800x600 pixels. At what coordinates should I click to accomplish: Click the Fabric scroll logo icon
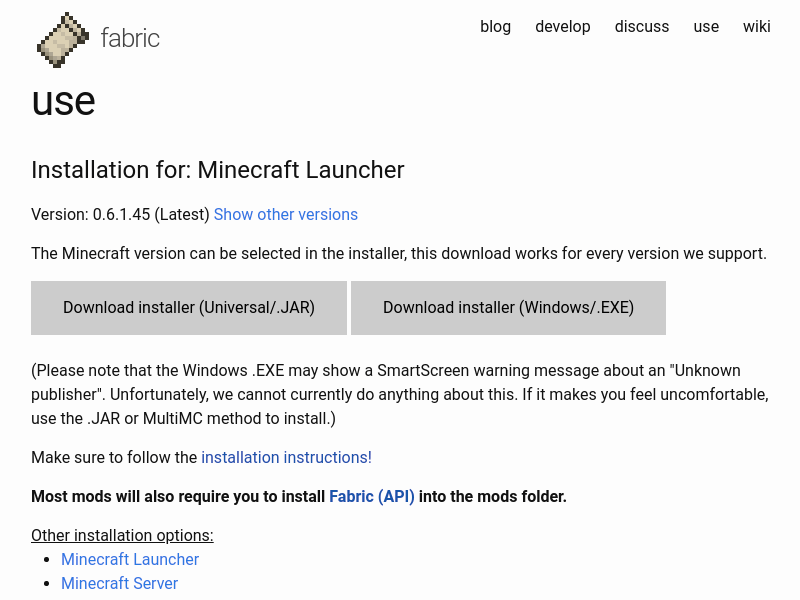pos(63,39)
